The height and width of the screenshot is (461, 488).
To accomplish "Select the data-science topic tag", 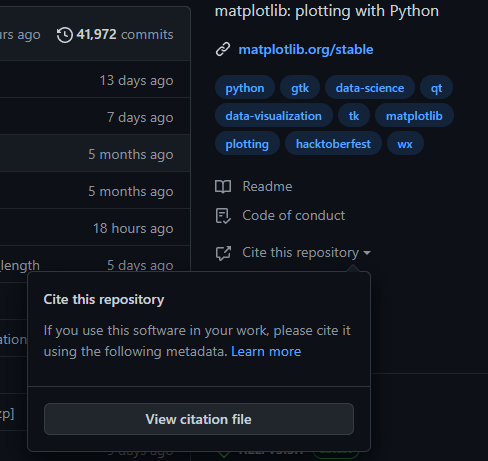I will (x=370, y=88).
